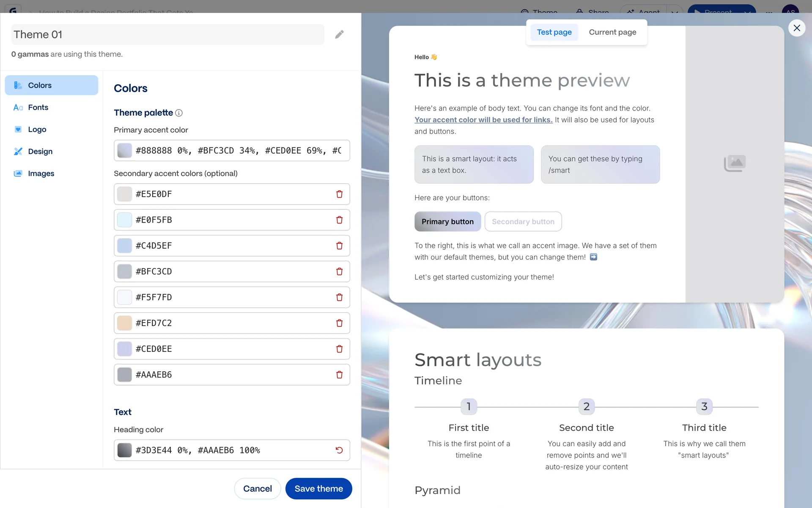Click the Theme palette info icon
The image size is (812, 508).
pyautogui.click(x=179, y=113)
